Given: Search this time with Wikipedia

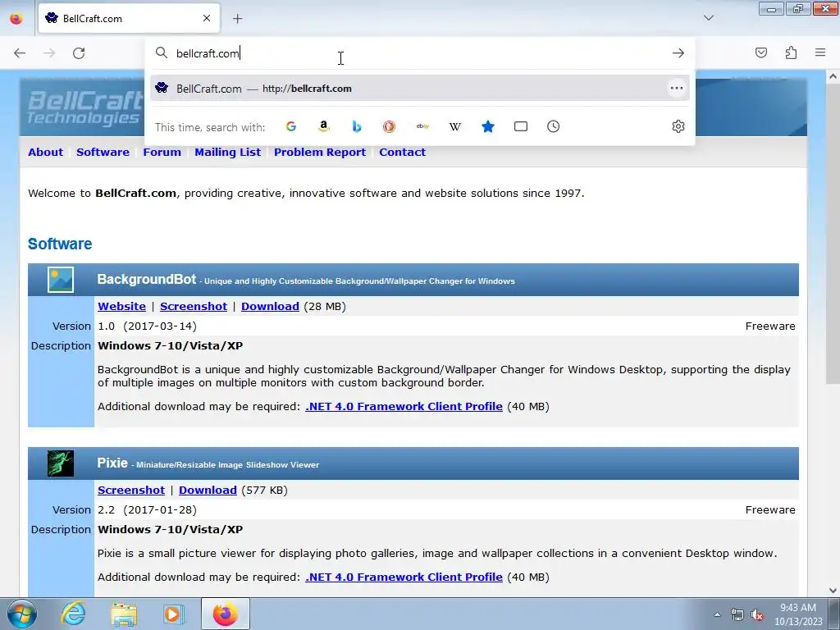Looking at the screenshot, I should [454, 126].
